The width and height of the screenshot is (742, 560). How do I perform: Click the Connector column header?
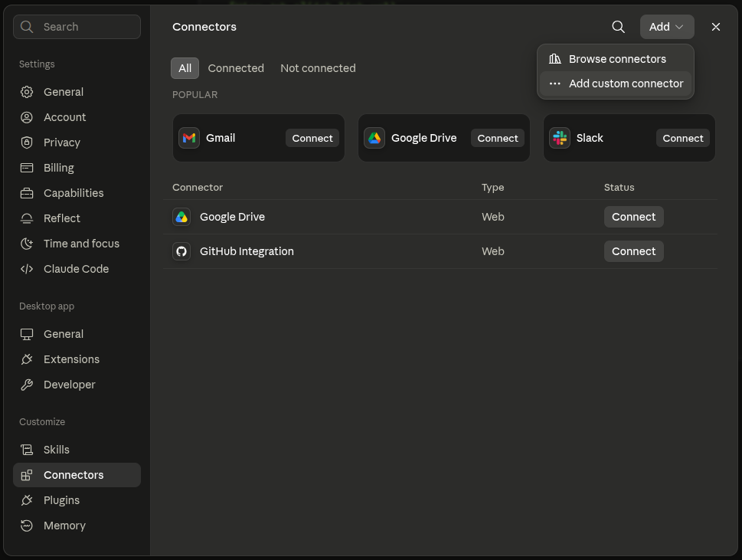pyautogui.click(x=198, y=188)
